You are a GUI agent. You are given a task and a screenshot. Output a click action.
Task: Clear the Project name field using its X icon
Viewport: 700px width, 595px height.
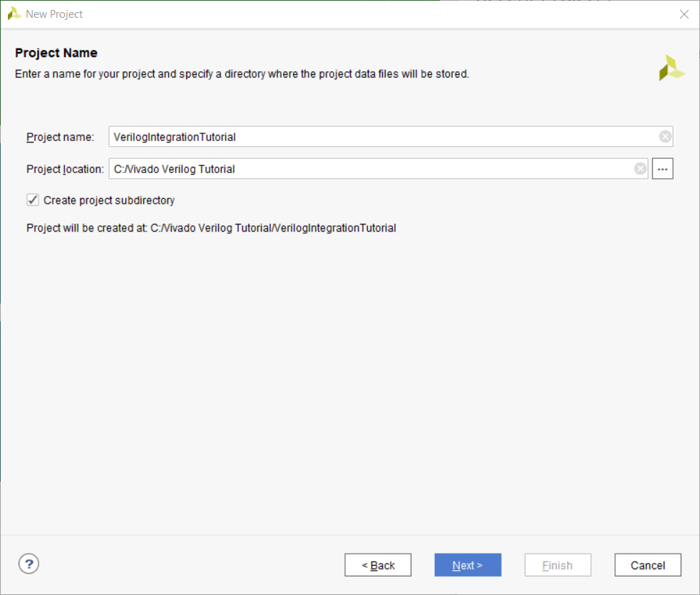[664, 137]
